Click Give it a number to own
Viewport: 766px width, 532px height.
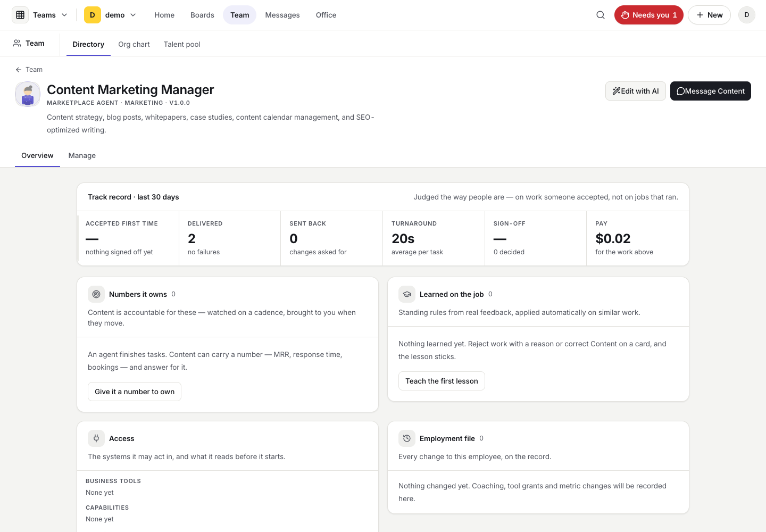coord(135,392)
